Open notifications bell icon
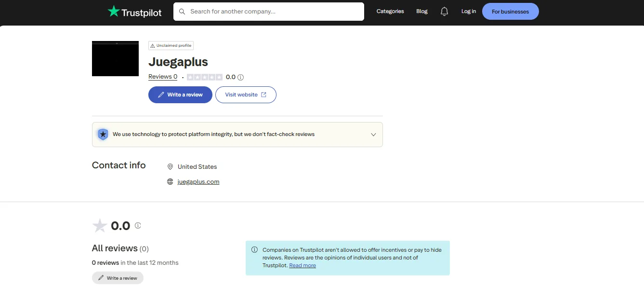Image resolution: width=644 pixels, height=286 pixels. 444,12
